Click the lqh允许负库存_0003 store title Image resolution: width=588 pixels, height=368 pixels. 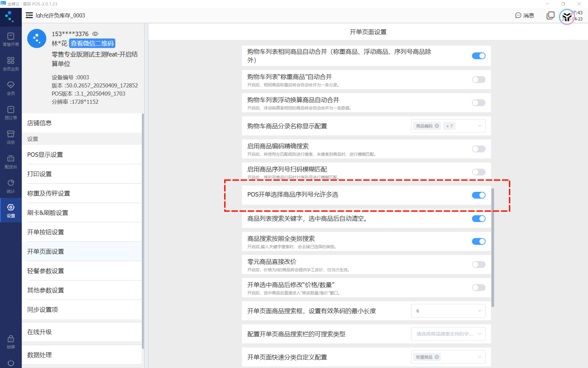[60, 16]
